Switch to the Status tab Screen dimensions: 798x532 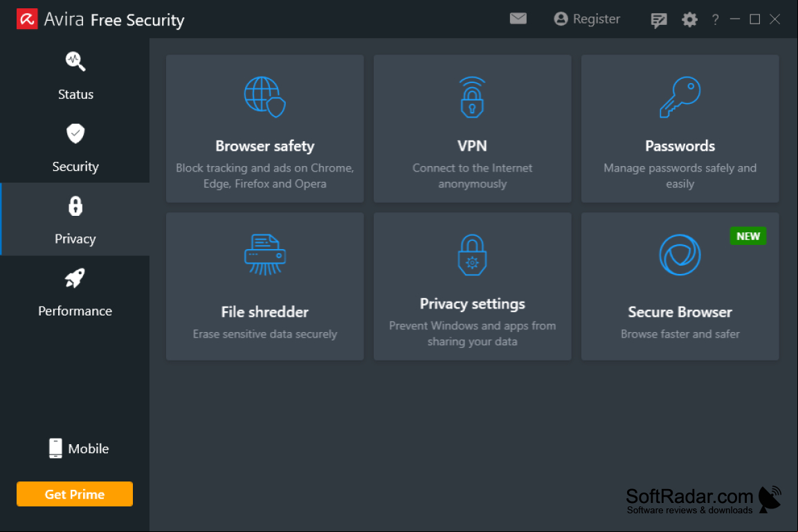click(75, 75)
